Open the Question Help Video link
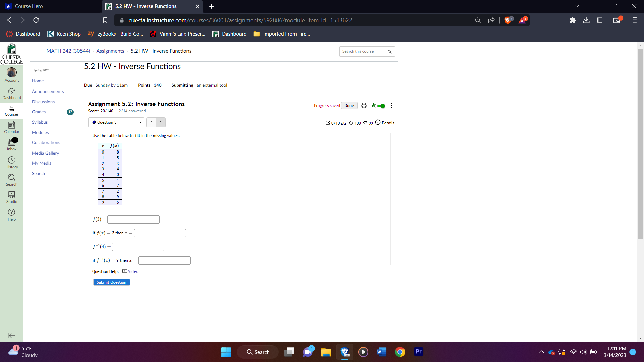The width and height of the screenshot is (644, 362). 133,271
